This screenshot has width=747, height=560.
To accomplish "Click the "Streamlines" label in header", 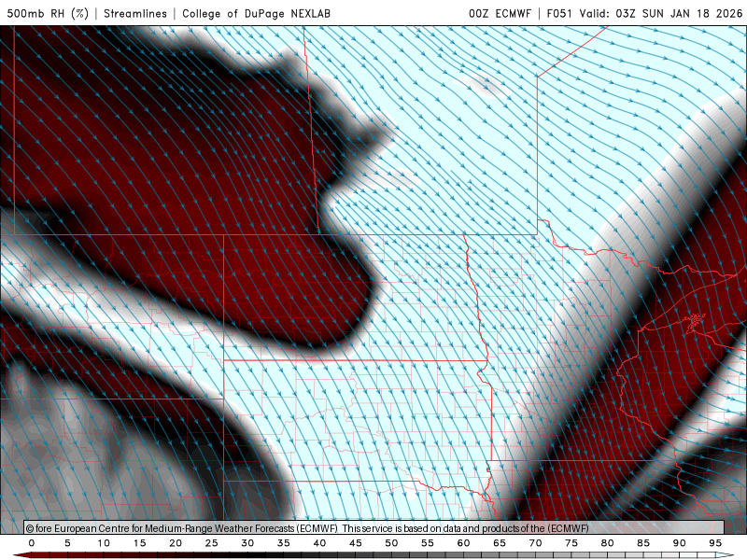I will [x=135, y=13].
